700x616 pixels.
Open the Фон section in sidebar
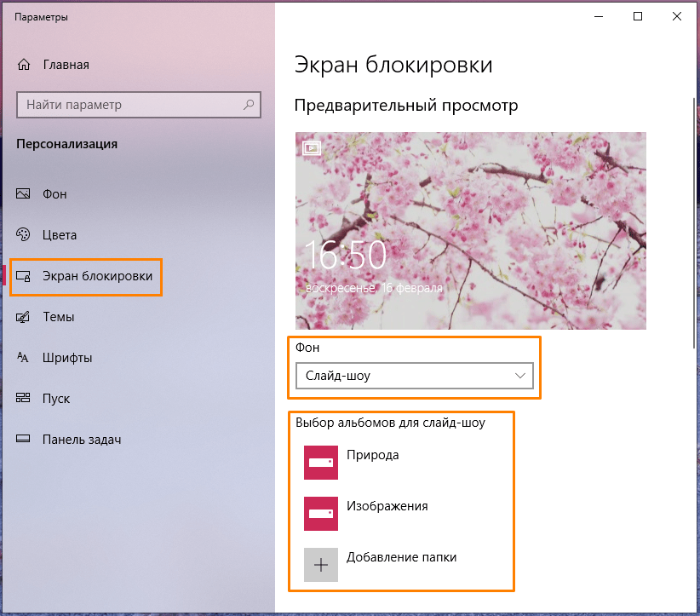click(x=55, y=194)
